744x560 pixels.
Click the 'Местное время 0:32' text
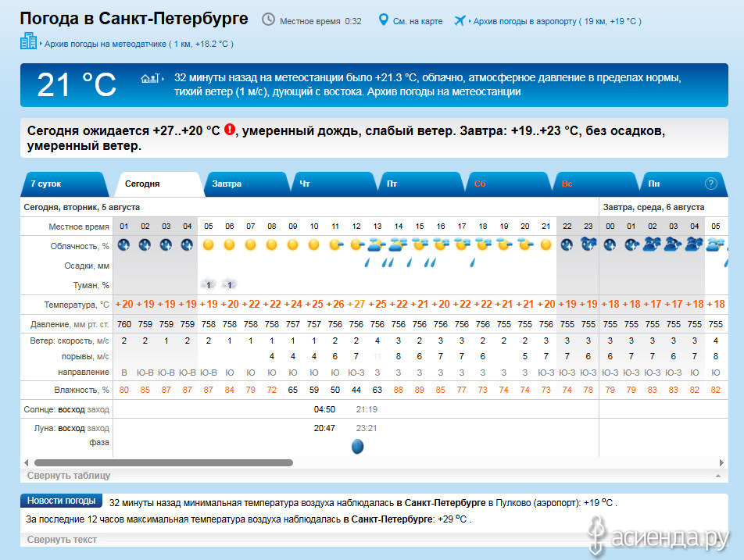click(x=320, y=21)
